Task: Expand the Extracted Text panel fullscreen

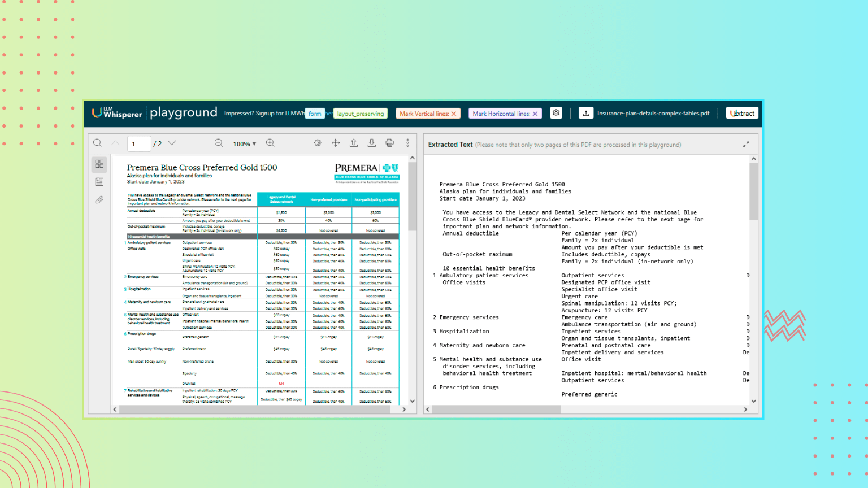Action: click(746, 145)
